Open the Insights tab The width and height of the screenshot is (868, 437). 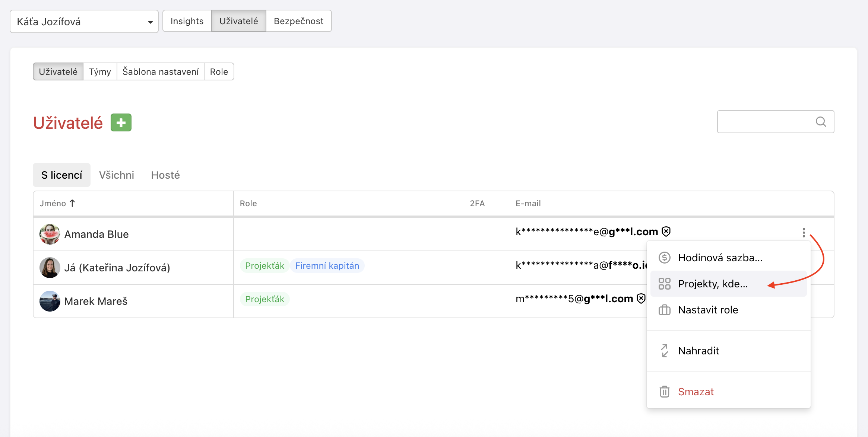(x=187, y=21)
